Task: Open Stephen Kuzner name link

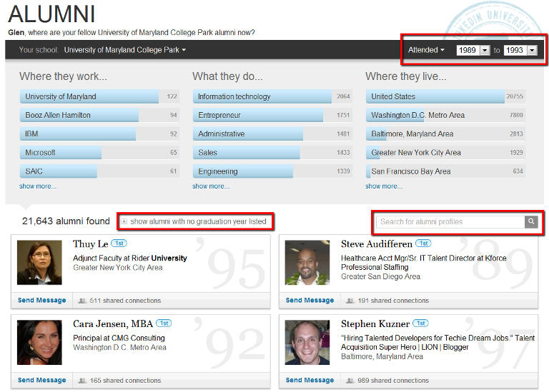Action: (x=375, y=324)
